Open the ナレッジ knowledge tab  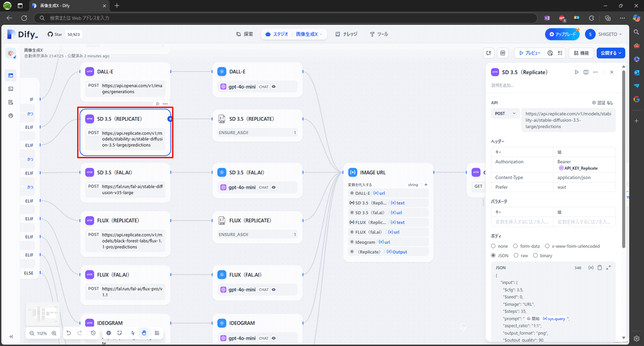point(347,34)
